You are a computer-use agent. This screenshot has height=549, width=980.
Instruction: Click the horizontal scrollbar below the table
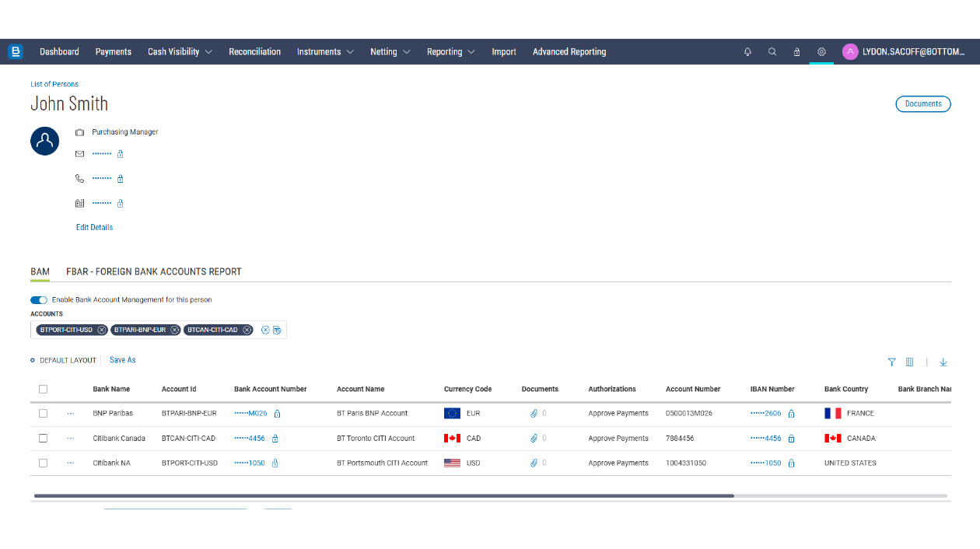tap(383, 495)
